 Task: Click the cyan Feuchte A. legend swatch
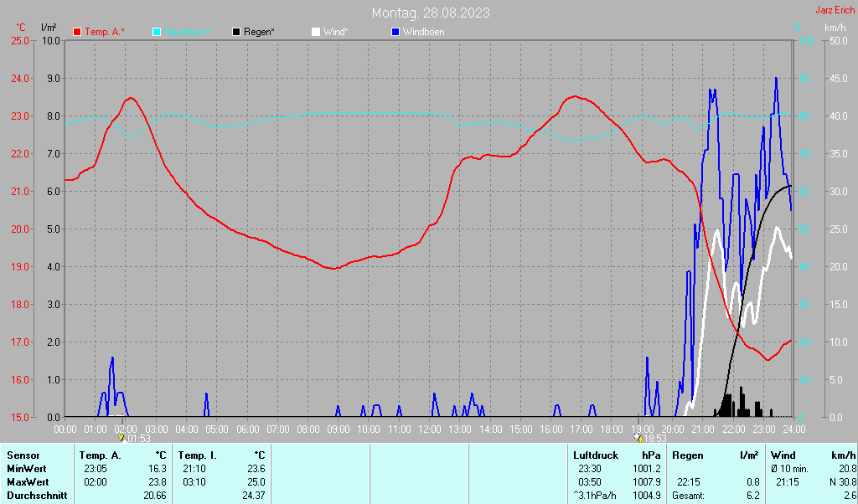(157, 33)
